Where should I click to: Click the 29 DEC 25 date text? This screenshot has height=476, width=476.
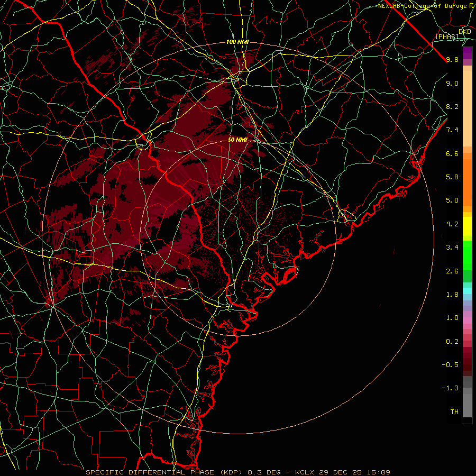click(339, 472)
